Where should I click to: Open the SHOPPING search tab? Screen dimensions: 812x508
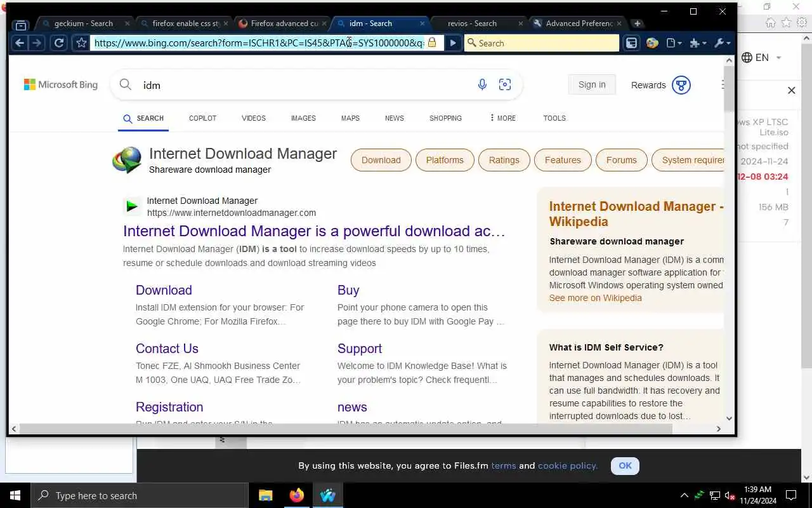click(445, 118)
